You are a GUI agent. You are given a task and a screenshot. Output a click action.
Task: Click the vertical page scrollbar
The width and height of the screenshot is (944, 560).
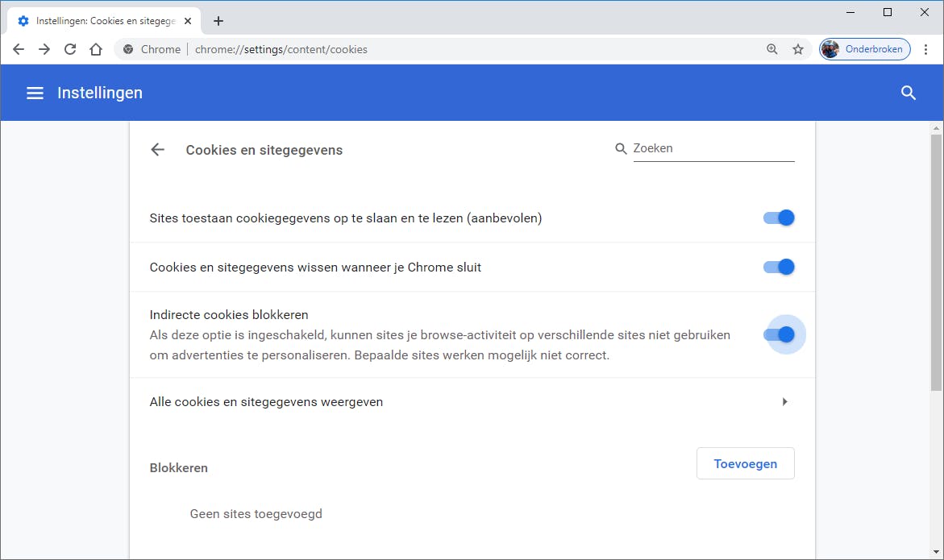(x=935, y=266)
